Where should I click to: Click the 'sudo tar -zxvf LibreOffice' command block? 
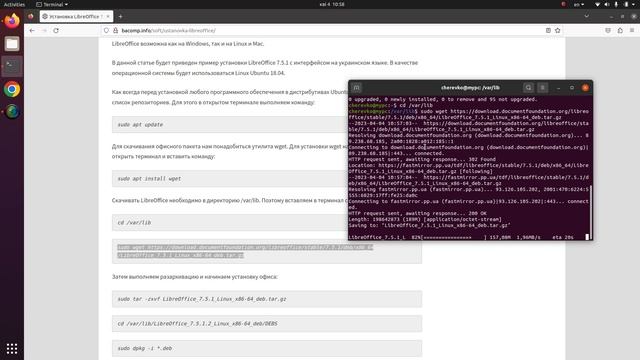pos(267,299)
